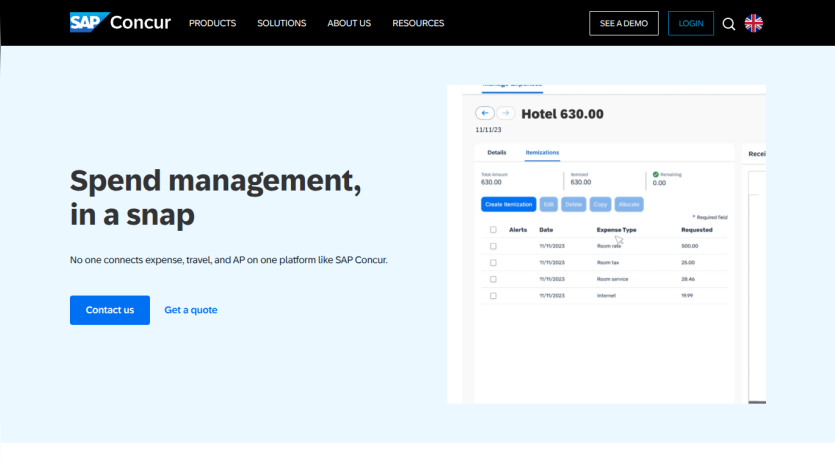Check the Room service row checkbox

coord(493,279)
